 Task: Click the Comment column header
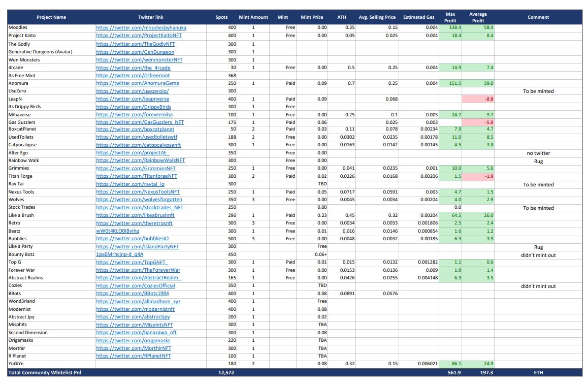(538, 17)
